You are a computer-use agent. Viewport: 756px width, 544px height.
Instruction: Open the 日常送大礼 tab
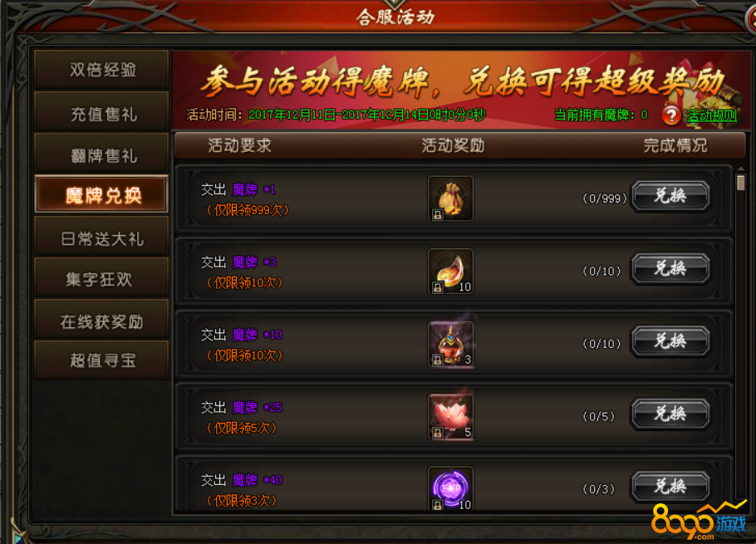[x=101, y=237]
